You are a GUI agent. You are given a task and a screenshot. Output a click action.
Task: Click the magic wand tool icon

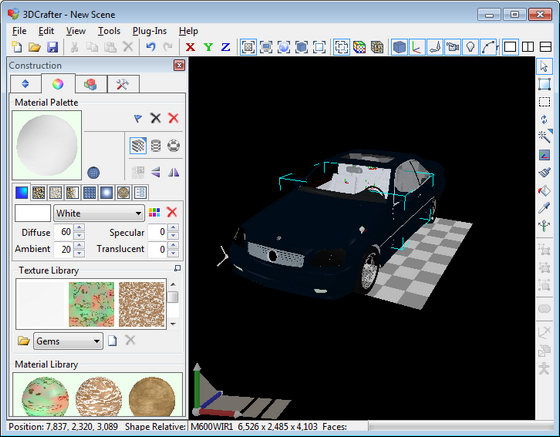[x=545, y=136]
